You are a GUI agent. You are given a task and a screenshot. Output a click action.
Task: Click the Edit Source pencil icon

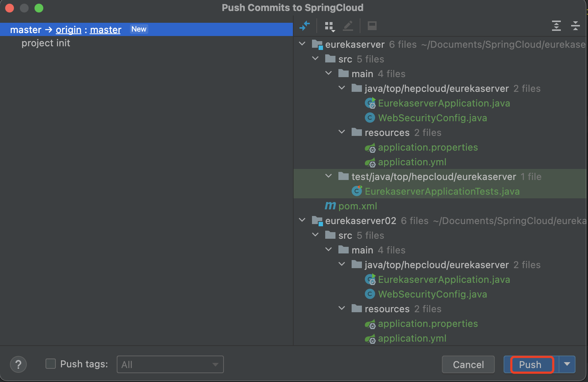click(348, 26)
